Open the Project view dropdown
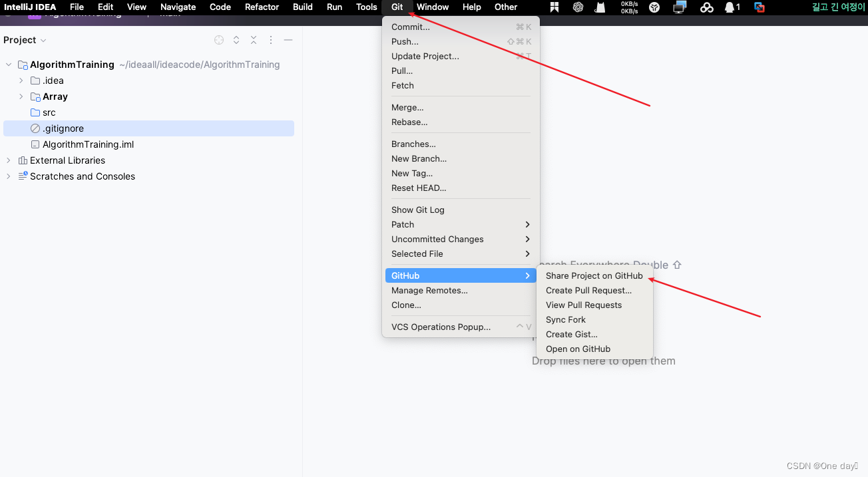This screenshot has width=868, height=477. pyautogui.click(x=25, y=40)
